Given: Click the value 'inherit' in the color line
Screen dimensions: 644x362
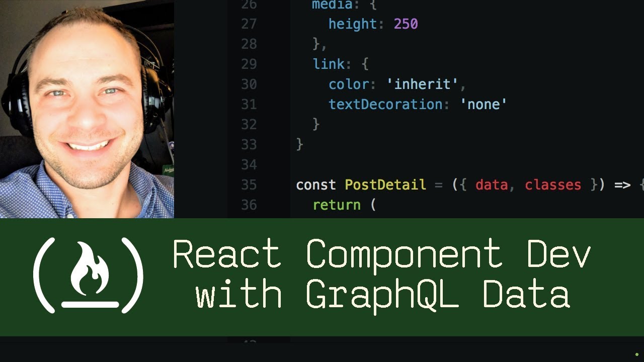Looking at the screenshot, I should point(423,84).
